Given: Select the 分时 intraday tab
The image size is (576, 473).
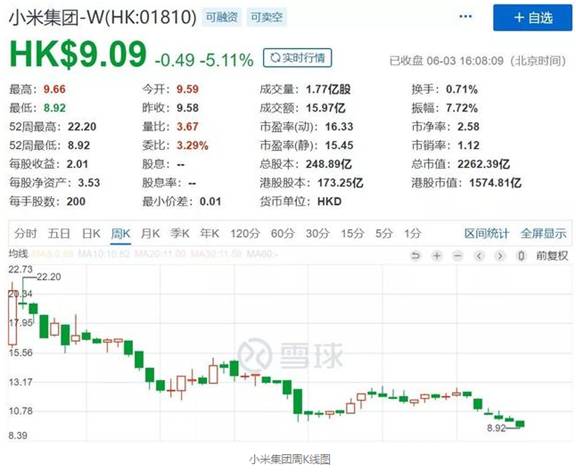Looking at the screenshot, I should tap(26, 234).
